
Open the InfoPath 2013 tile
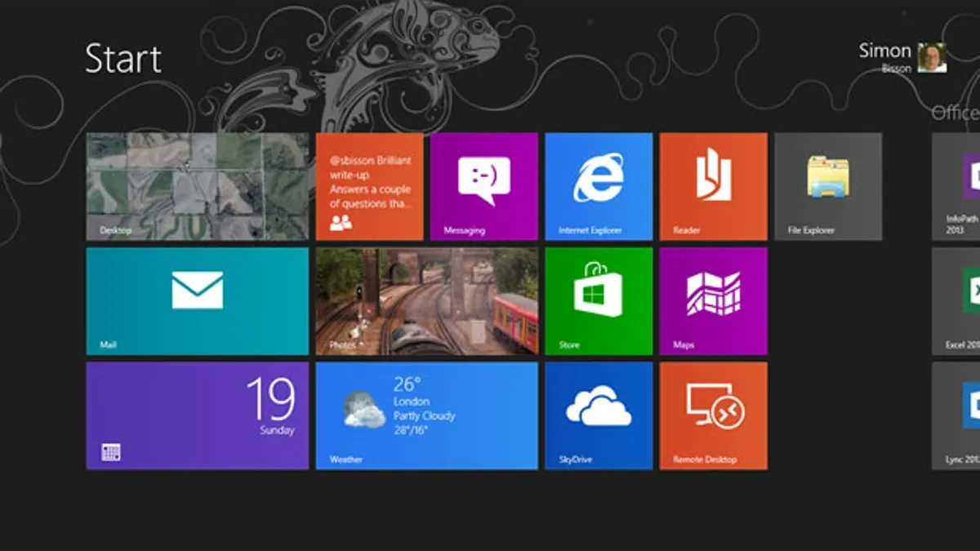[x=956, y=187]
